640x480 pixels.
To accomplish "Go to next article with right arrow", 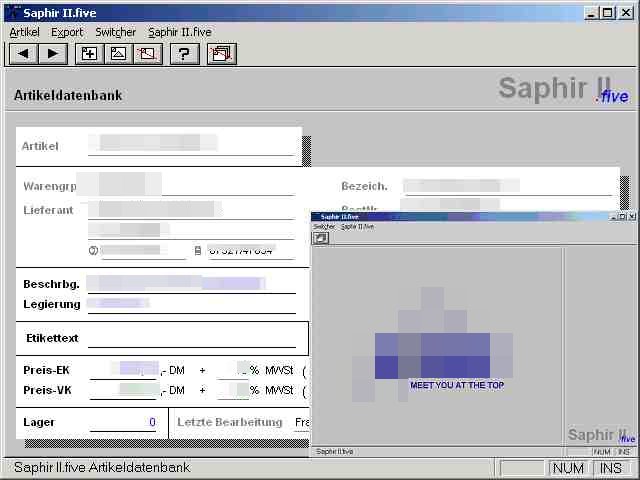I will (53, 54).
